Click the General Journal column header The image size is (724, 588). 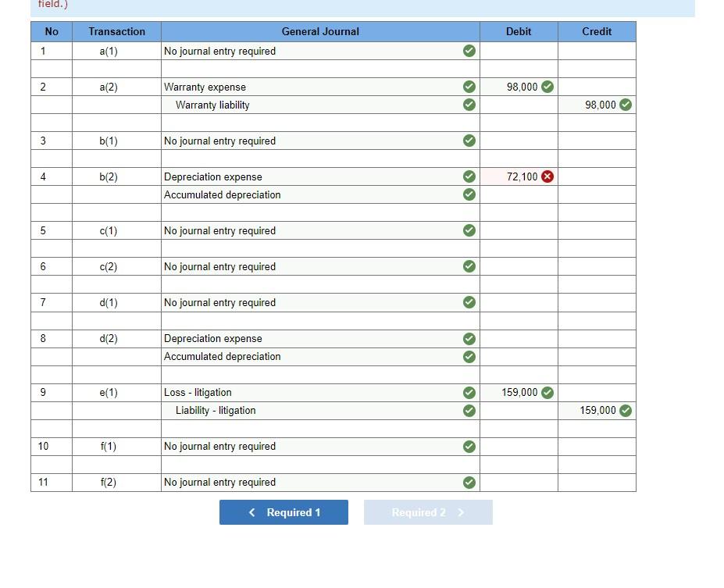click(320, 31)
